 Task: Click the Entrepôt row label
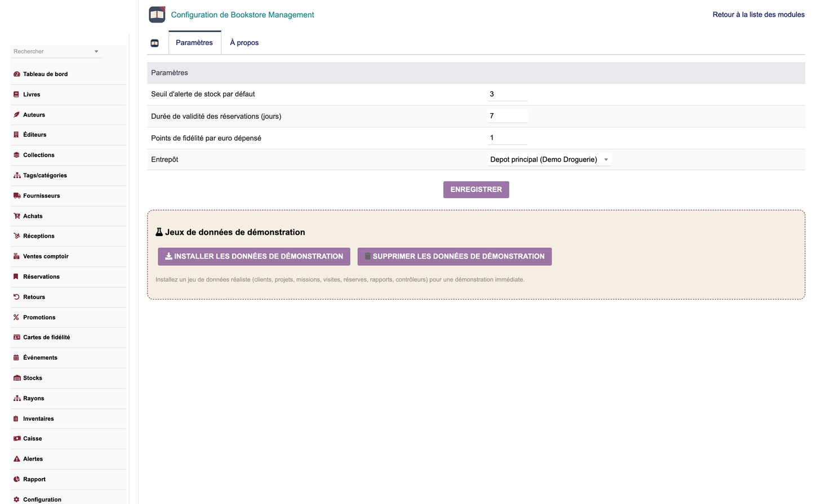[164, 159]
